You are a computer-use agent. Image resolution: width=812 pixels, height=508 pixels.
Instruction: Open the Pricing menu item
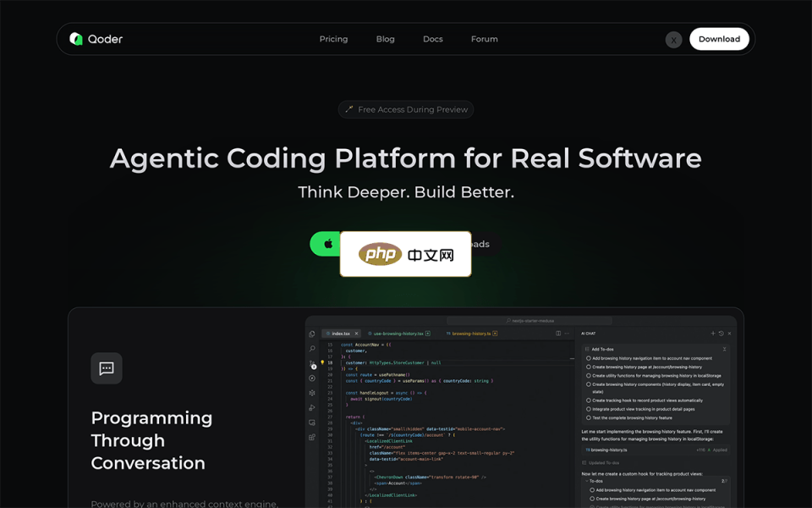333,39
